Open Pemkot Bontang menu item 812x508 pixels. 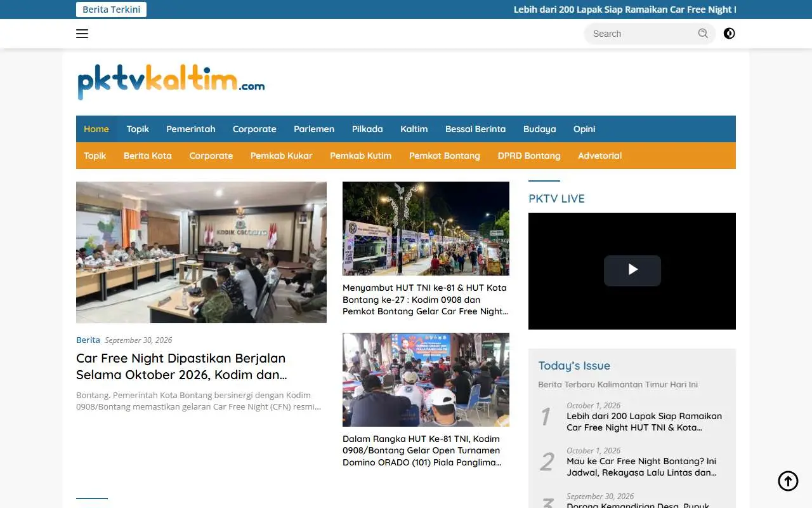tap(445, 156)
